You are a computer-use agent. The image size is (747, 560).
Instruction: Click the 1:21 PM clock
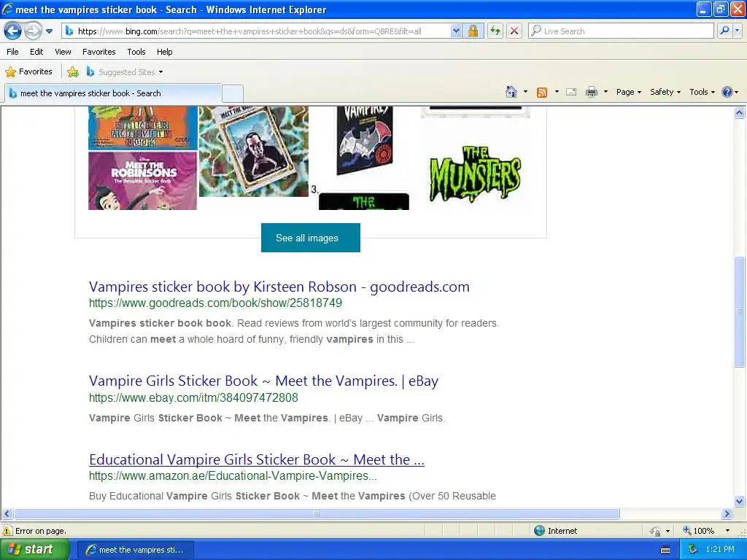(x=720, y=550)
